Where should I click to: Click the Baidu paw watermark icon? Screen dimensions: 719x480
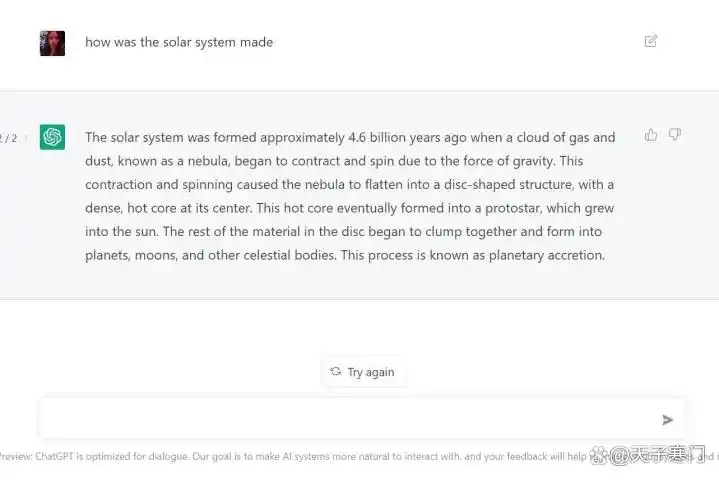click(x=599, y=455)
